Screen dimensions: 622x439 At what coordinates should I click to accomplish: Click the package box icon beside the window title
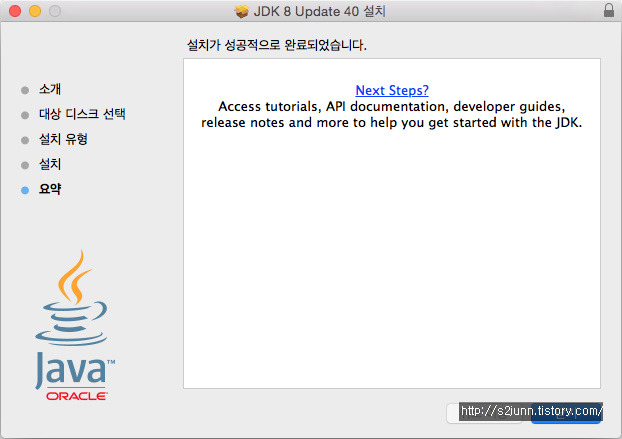[x=241, y=11]
